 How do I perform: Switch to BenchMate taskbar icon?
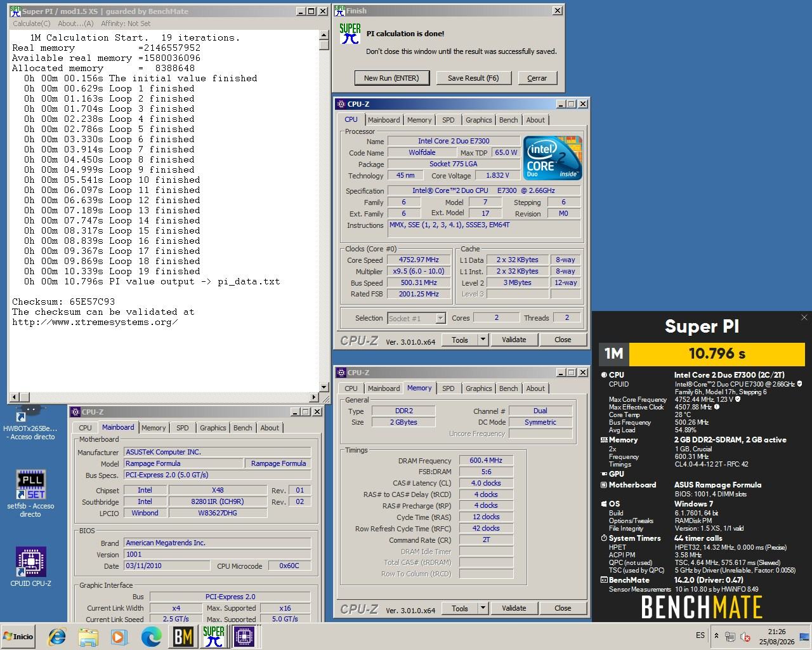click(x=183, y=637)
